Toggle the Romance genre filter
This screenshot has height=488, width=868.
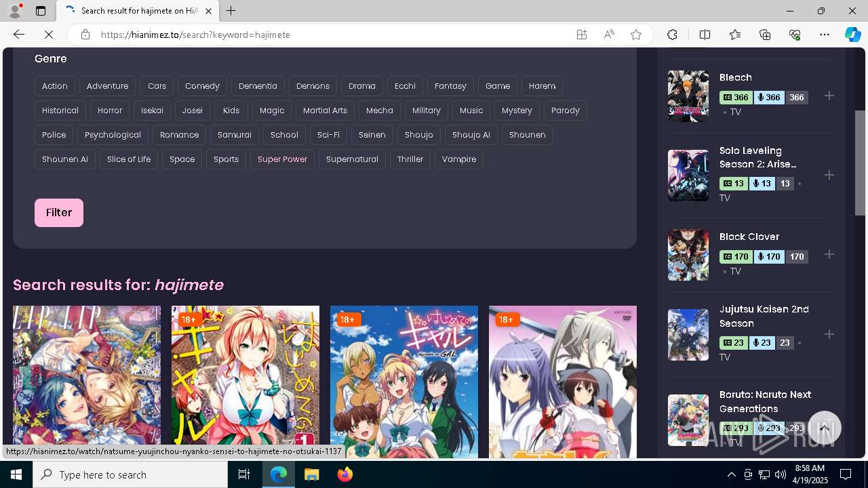(179, 135)
